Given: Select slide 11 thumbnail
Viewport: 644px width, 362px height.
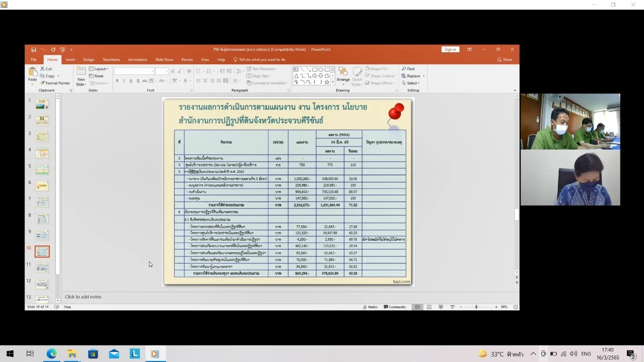Looking at the screenshot, I should pos(42,267).
